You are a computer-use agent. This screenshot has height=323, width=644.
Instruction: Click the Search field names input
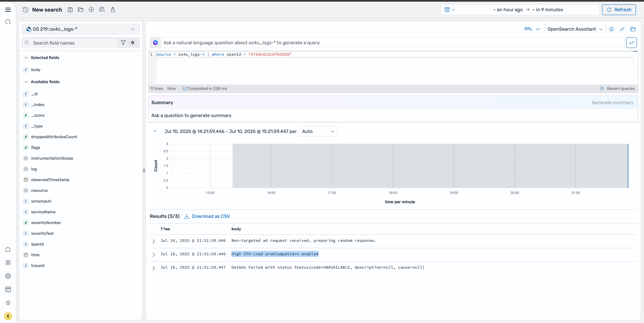[70, 43]
